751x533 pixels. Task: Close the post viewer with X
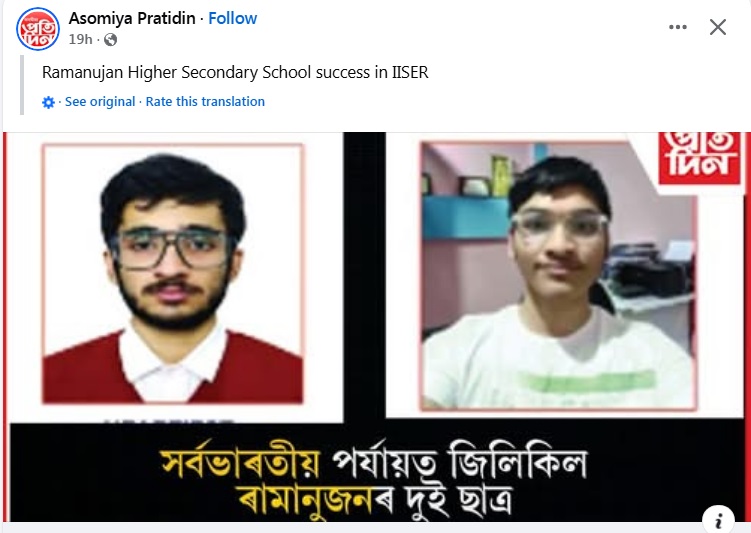tap(717, 27)
